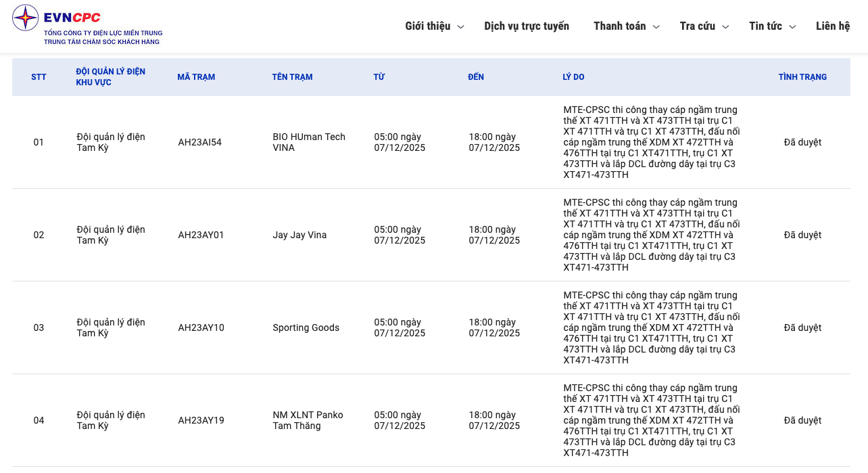Image resolution: width=868 pixels, height=473 pixels.
Task: Expand the Thanh toán dropdown chevron
Action: pyautogui.click(x=656, y=27)
